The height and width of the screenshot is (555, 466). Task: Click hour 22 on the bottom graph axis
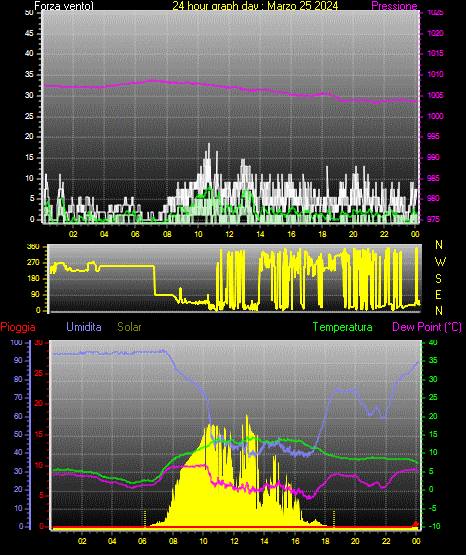pos(386,541)
